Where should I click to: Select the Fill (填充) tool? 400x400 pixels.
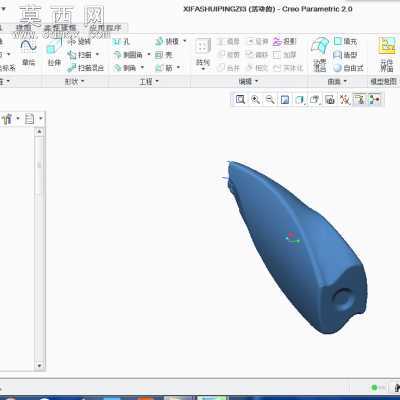point(346,41)
